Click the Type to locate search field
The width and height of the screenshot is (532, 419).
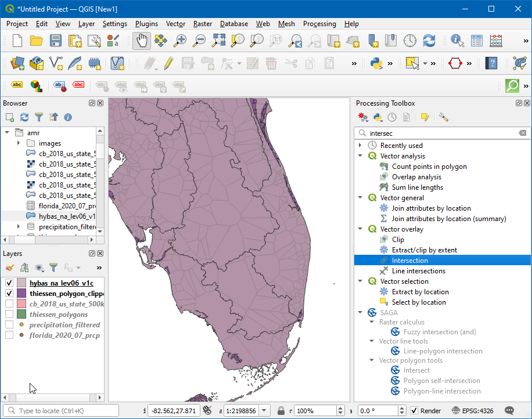coord(64,410)
